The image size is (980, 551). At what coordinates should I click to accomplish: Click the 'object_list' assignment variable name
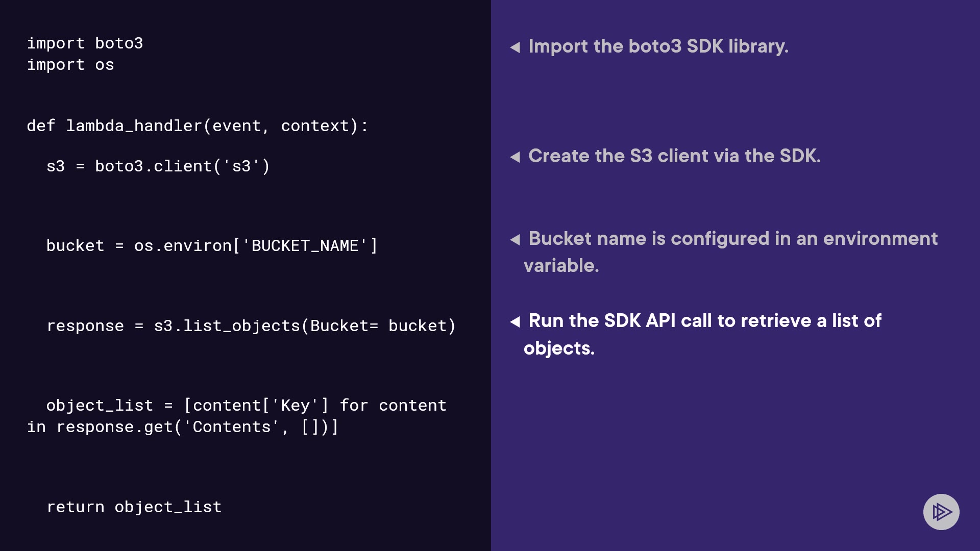tap(100, 406)
